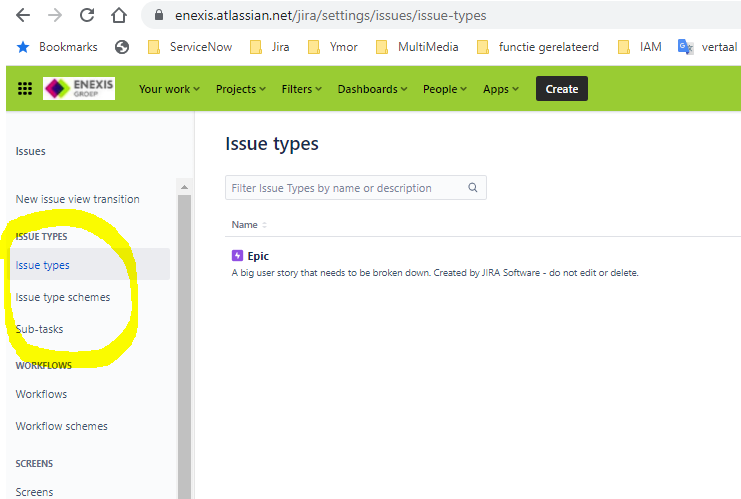This screenshot has width=741, height=499.
Task: Click the Bookmarks star icon
Action: (23, 47)
